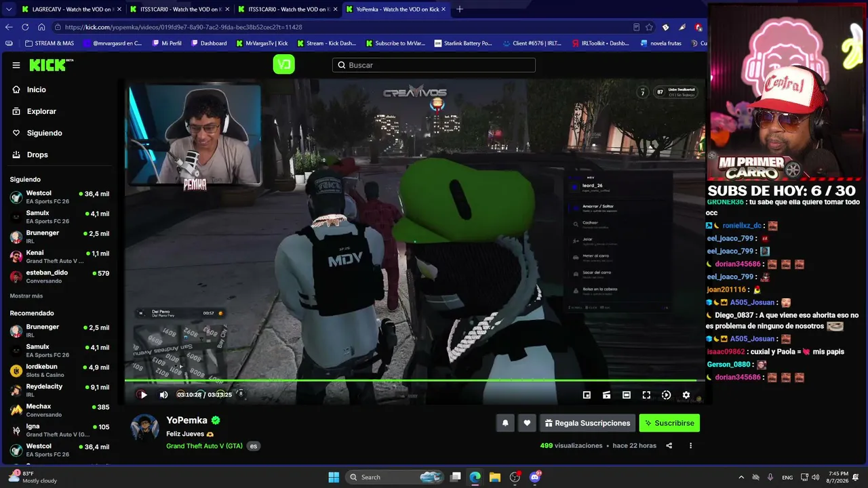This screenshot has height=488, width=868.
Task: Click Regala Suscripciones button
Action: click(x=587, y=423)
